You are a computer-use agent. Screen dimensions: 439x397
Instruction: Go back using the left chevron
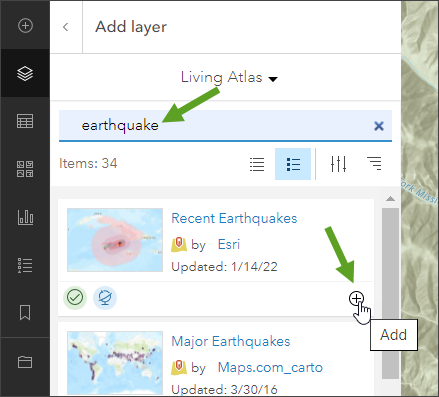tap(66, 27)
